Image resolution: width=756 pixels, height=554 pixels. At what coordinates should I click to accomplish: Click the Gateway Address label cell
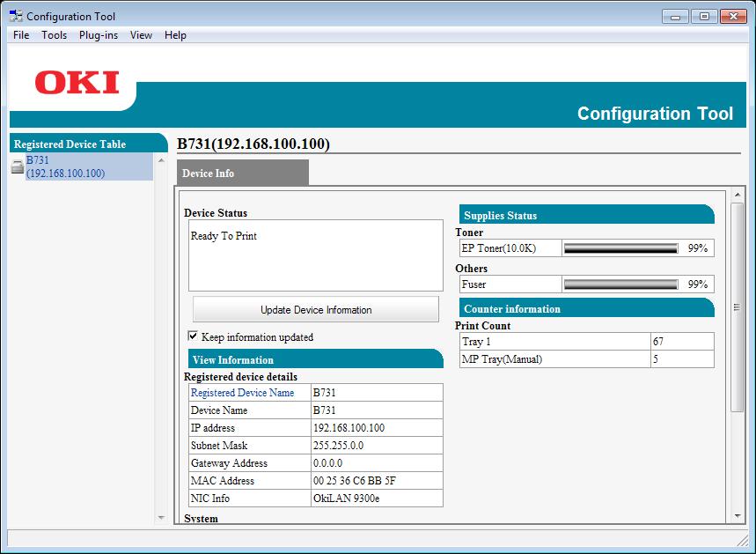tap(250, 463)
